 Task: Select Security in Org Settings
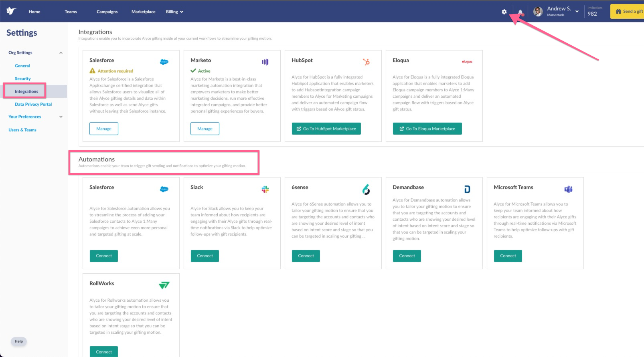[x=23, y=79]
